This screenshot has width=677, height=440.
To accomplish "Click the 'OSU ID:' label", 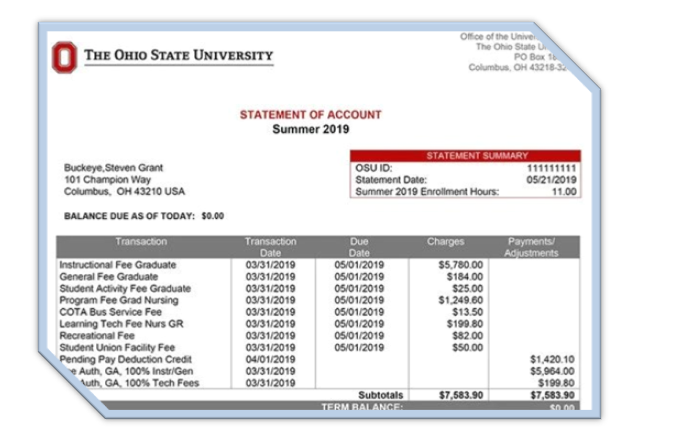I will click(x=374, y=168).
